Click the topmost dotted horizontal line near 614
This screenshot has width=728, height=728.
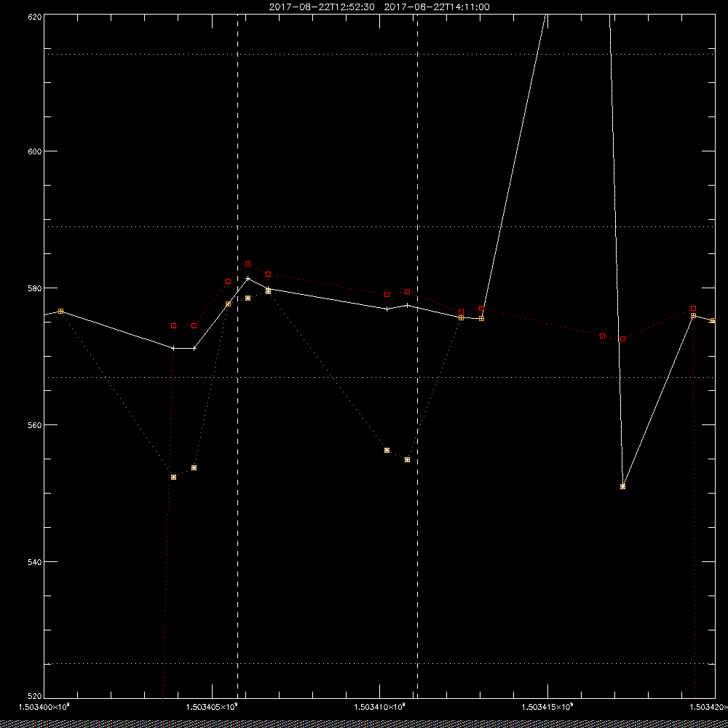(x=379, y=54)
